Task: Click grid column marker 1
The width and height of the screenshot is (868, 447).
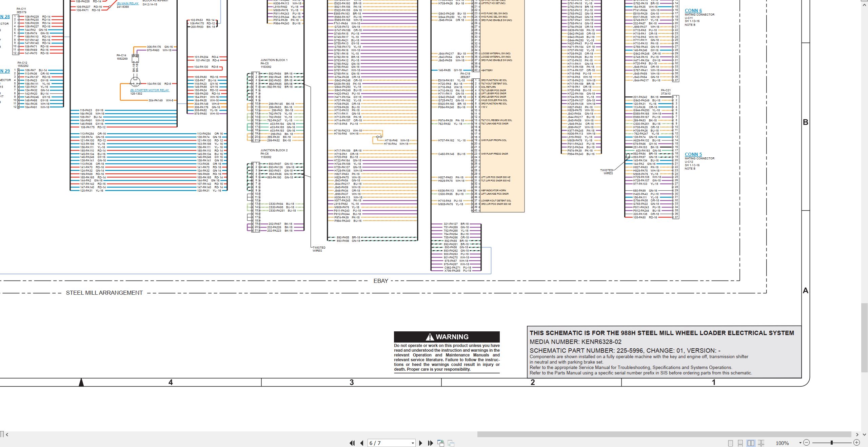Action: click(x=713, y=382)
